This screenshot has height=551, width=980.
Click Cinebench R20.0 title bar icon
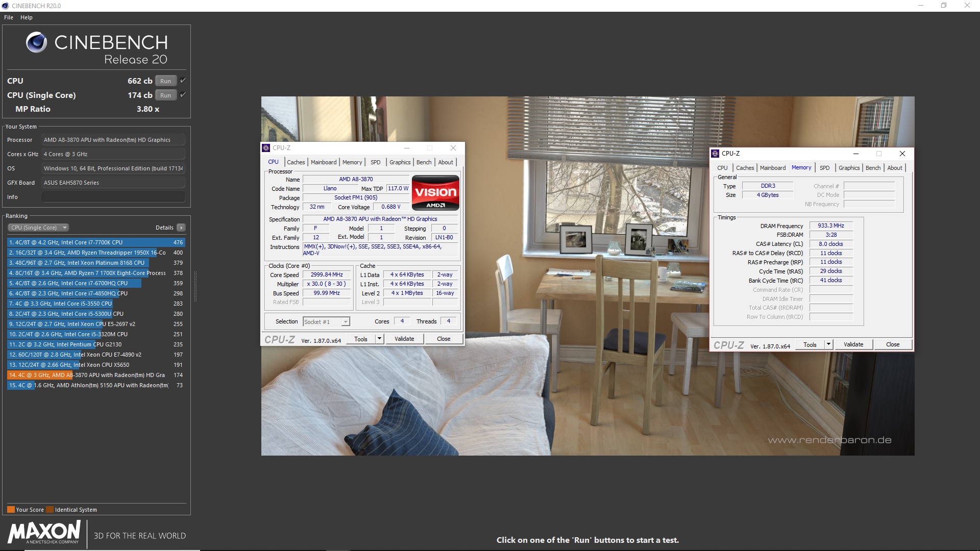[x=5, y=6]
